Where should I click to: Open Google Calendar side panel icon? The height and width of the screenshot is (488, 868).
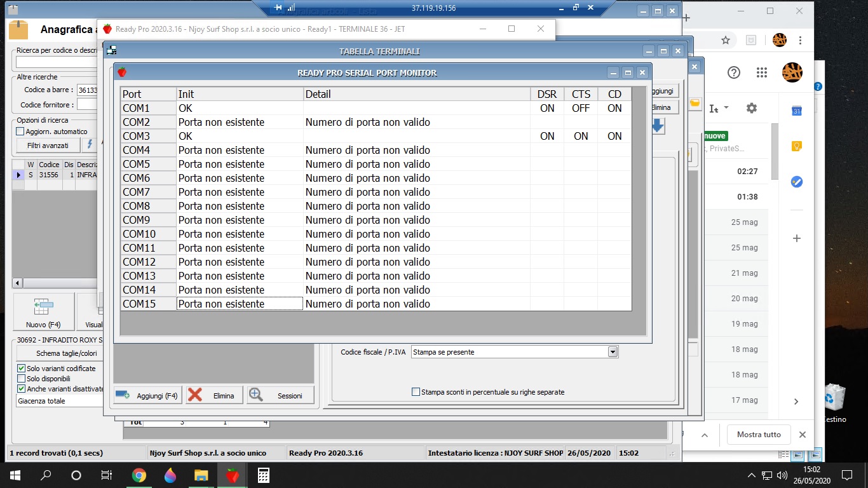[796, 111]
